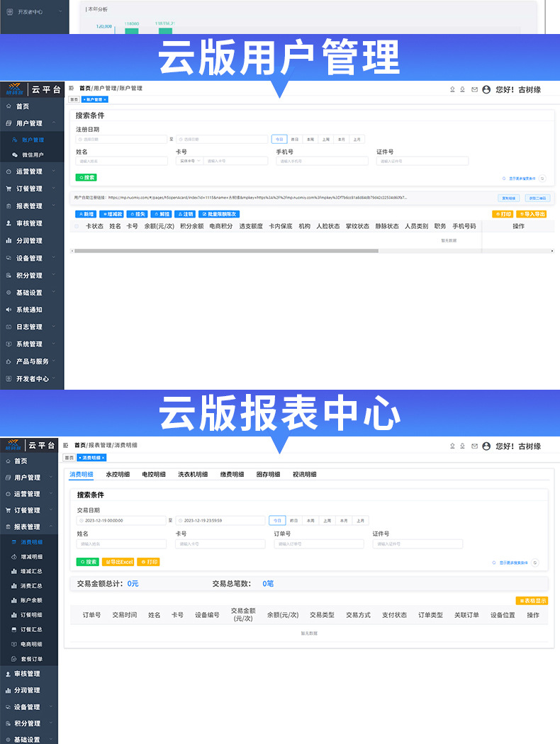Image resolution: width=560 pixels, height=744 pixels.
Task: Open the mail icon in report center header
Action: (x=474, y=446)
